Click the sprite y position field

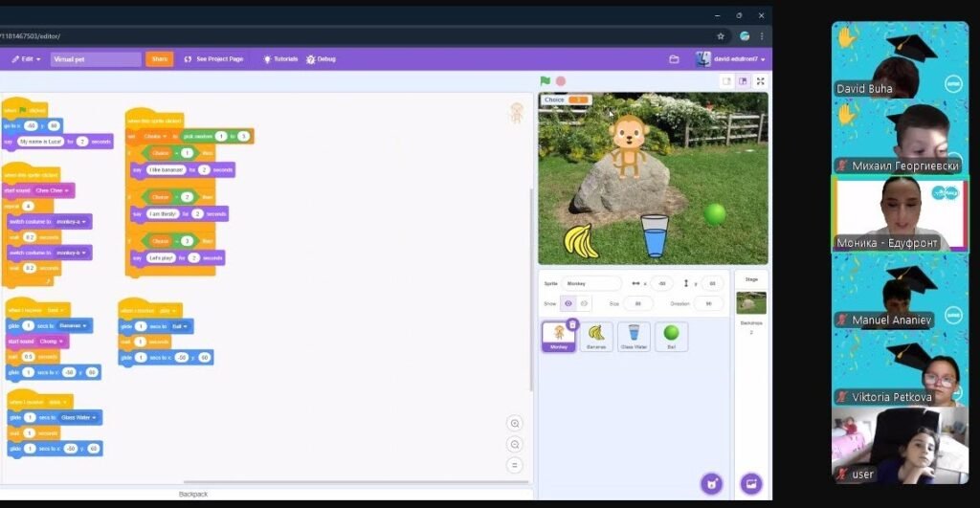(712, 284)
